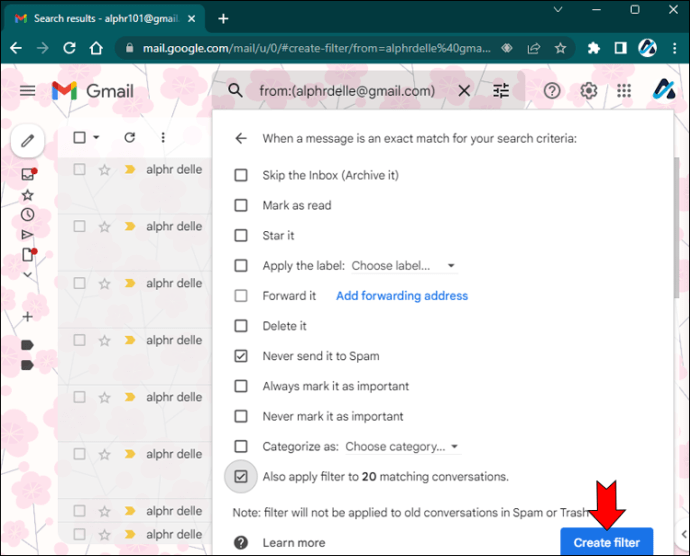Bookmark this page with the star icon
The height and width of the screenshot is (556, 690).
point(560,48)
